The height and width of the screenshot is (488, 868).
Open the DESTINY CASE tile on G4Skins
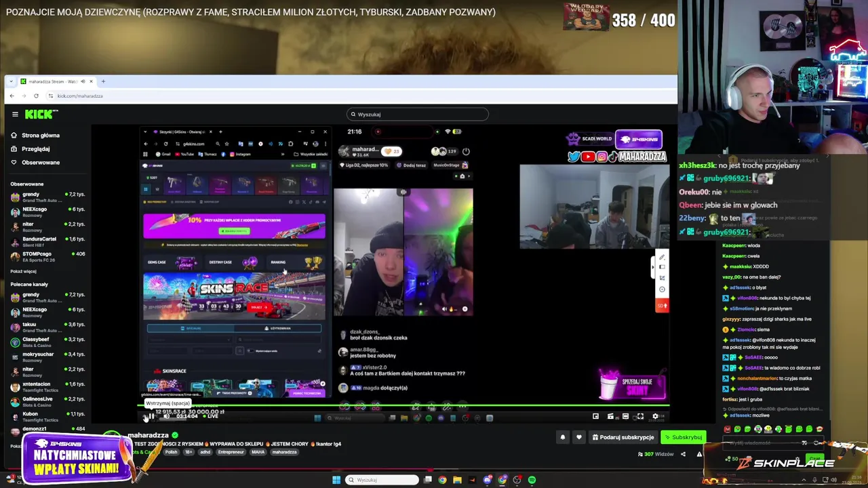pos(233,262)
